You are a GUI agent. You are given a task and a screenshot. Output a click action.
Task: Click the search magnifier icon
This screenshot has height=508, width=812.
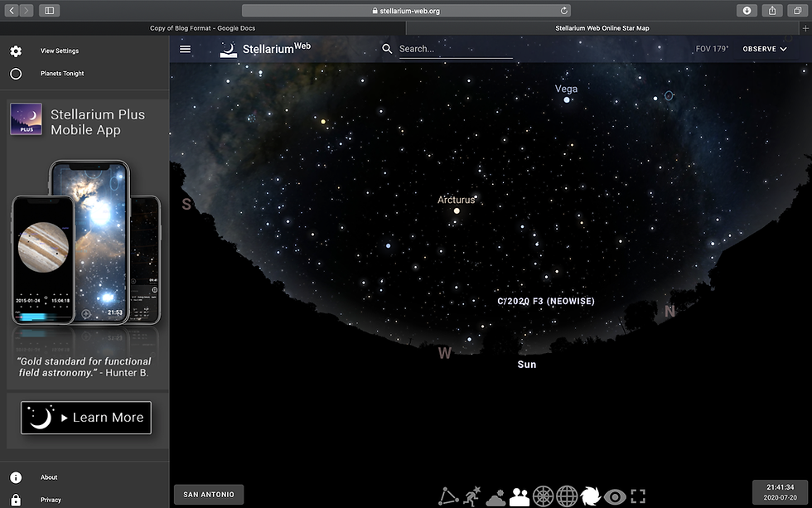coord(387,49)
